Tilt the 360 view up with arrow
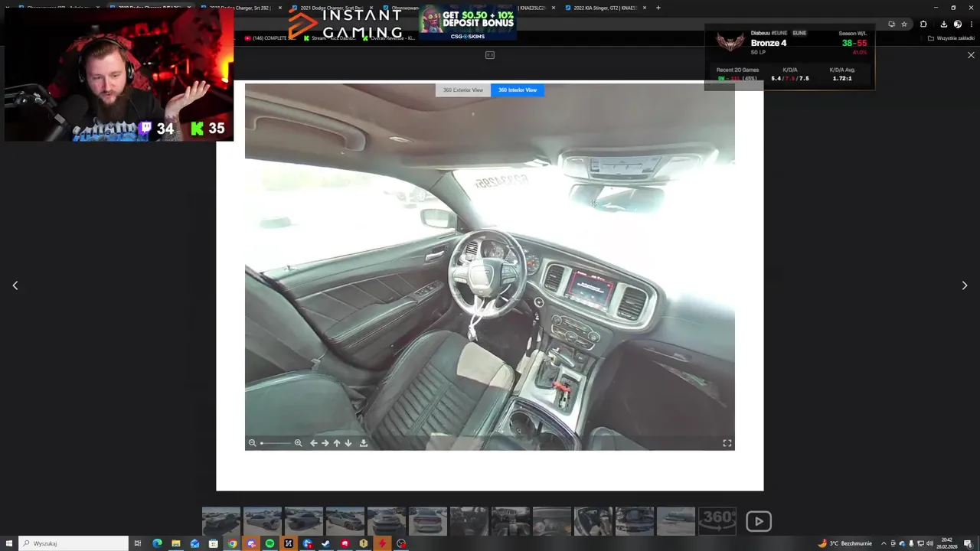 336,443
